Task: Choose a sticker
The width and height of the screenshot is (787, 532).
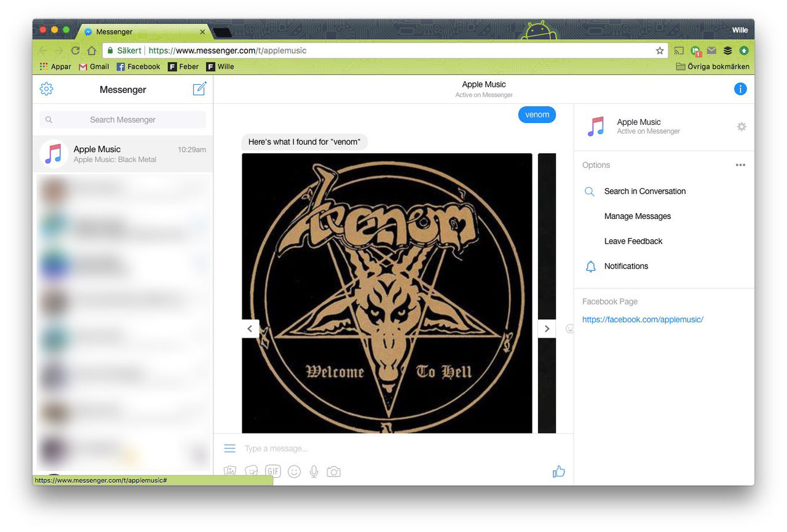Action: coord(251,472)
